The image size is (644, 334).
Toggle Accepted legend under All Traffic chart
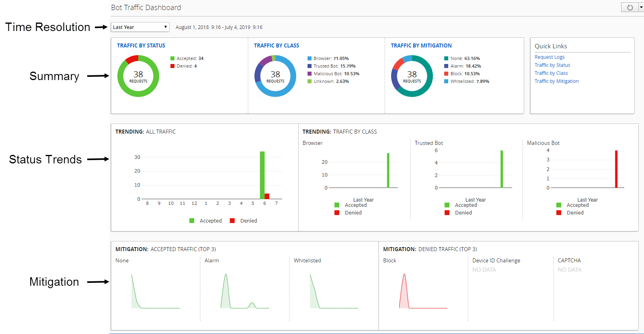pyautogui.click(x=192, y=221)
